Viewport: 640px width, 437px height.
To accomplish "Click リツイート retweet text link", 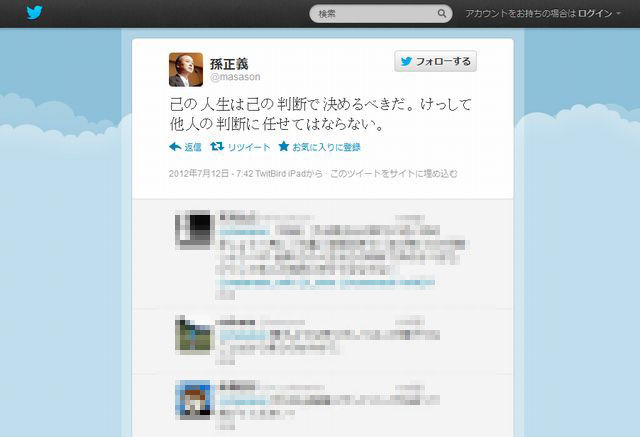I will 249,147.
